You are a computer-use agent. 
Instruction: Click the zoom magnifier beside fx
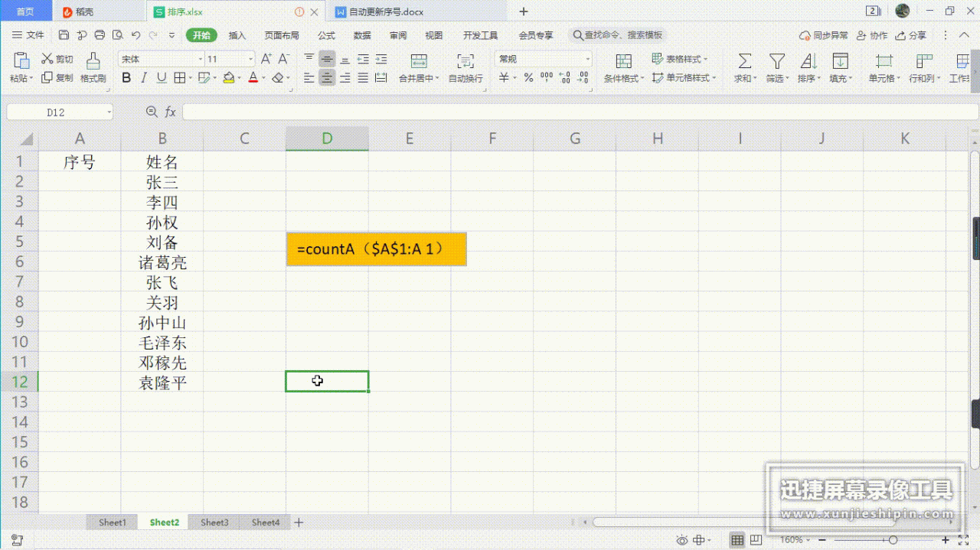[x=152, y=112]
